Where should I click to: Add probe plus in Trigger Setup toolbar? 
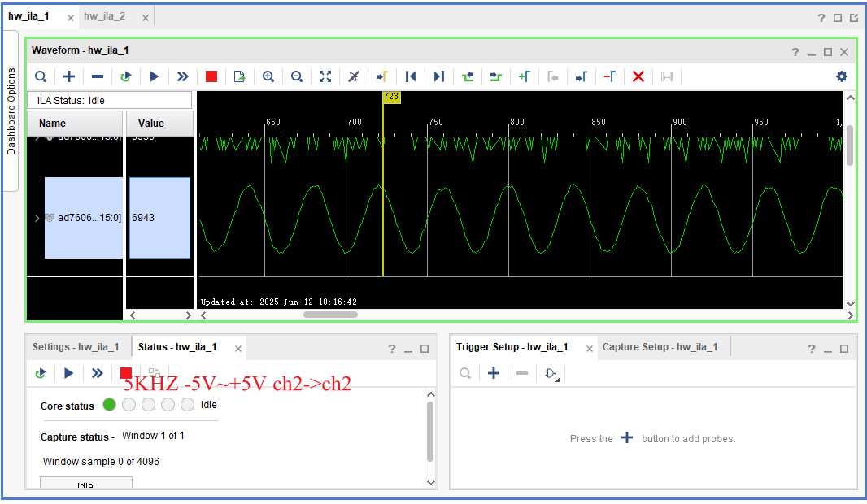[x=494, y=374]
